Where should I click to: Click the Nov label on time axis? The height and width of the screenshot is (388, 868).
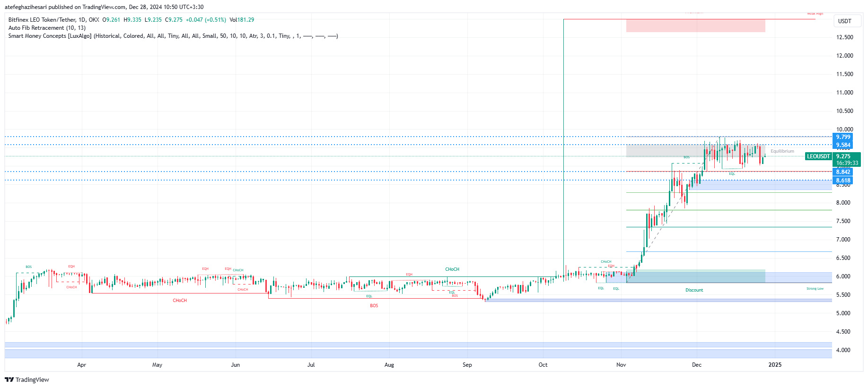tap(621, 365)
